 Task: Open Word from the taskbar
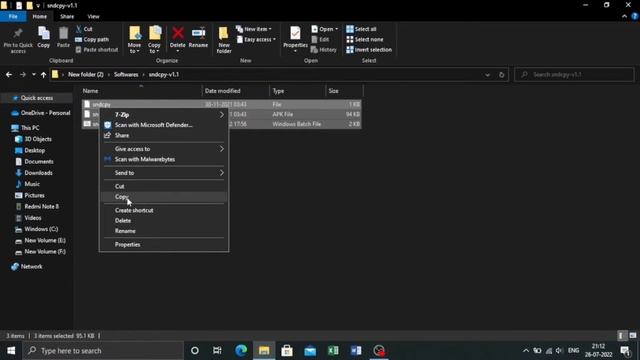pyautogui.click(x=356, y=351)
